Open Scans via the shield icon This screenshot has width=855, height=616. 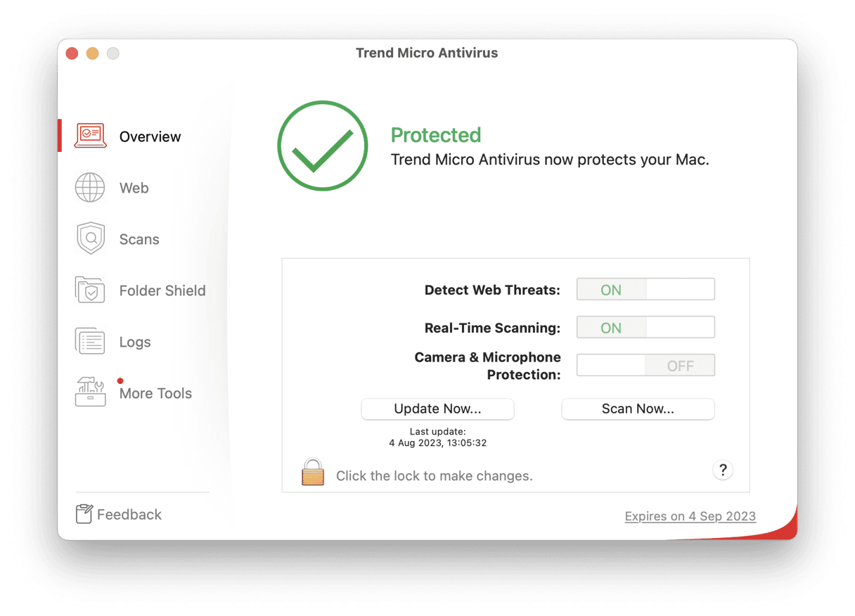click(90, 238)
